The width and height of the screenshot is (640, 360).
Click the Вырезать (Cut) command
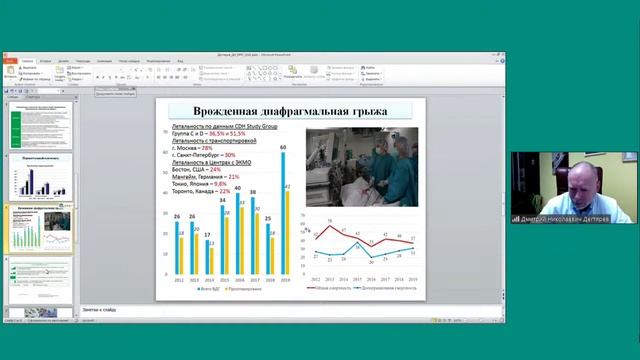coord(28,68)
